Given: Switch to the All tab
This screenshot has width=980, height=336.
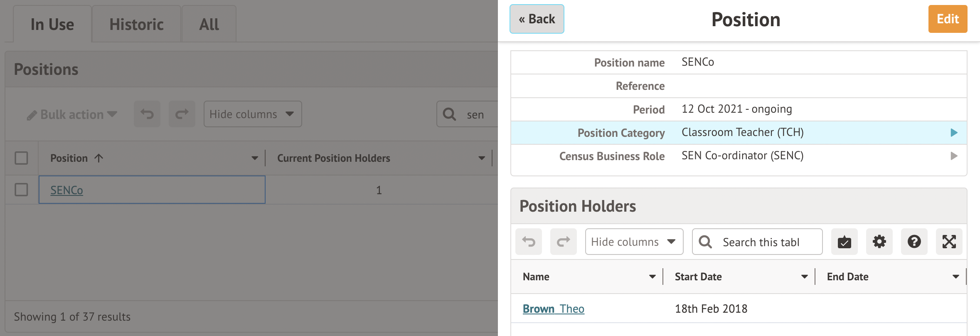Looking at the screenshot, I should click(x=209, y=25).
